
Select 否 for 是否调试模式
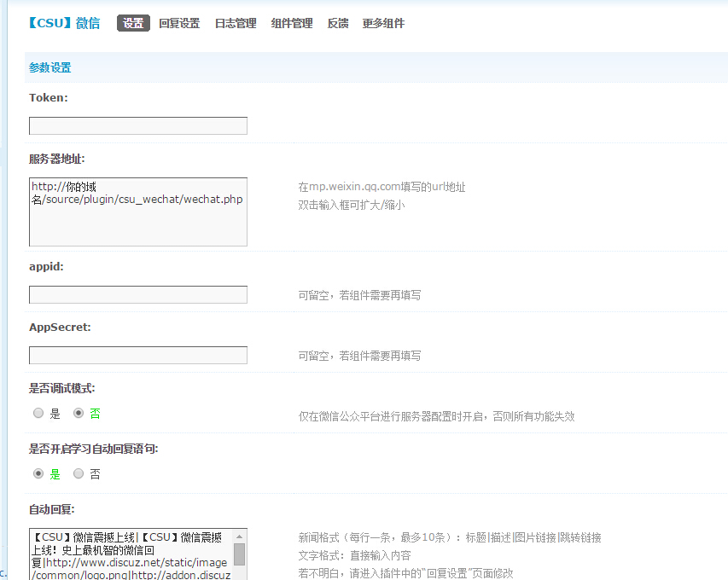(x=79, y=413)
